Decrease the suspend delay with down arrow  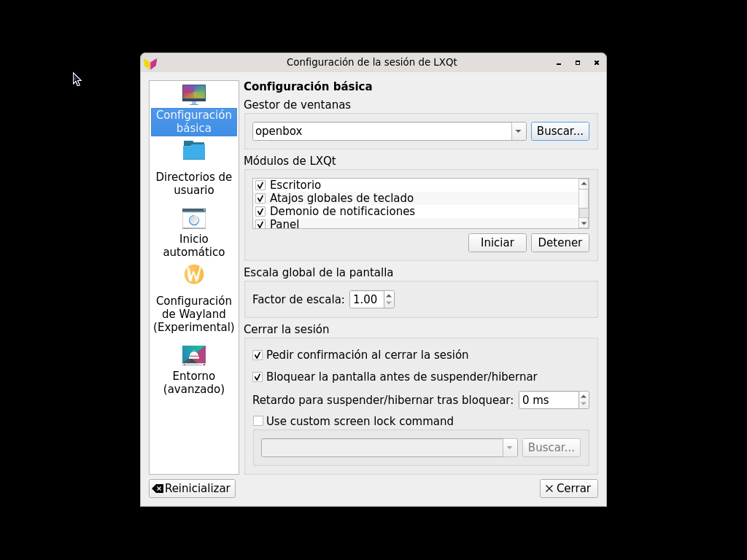(584, 404)
